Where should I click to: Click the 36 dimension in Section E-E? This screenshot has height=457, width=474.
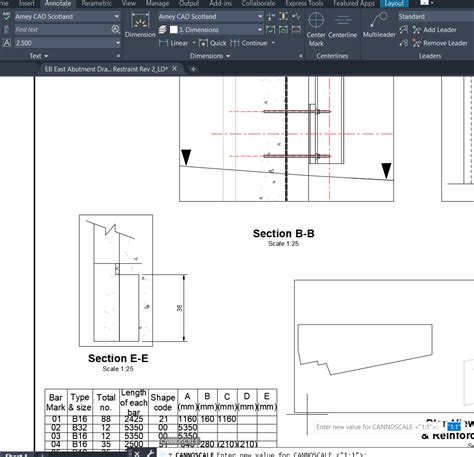pos(179,308)
